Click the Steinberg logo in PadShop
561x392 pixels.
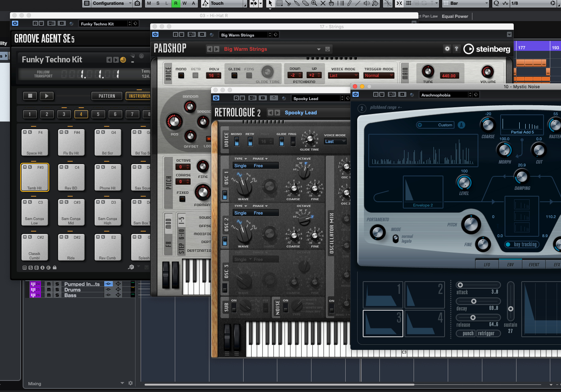(487, 49)
